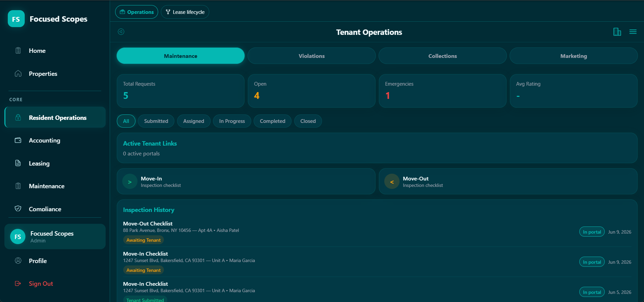Open Accounting in the sidebar
This screenshot has height=302, width=644.
click(x=55, y=140)
